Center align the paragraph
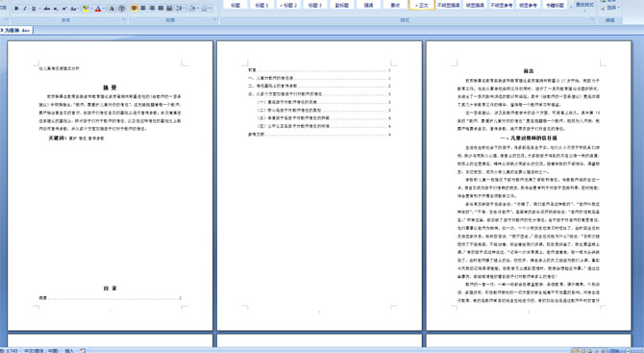This screenshot has width=644, height=353. [143, 9]
